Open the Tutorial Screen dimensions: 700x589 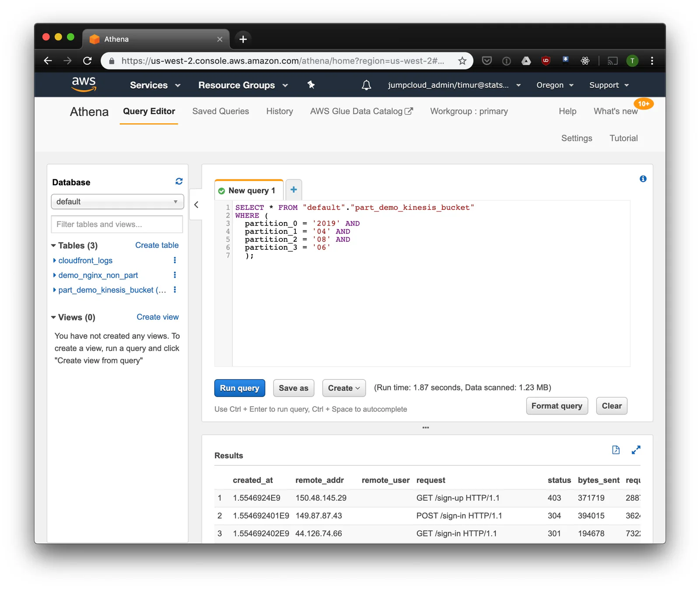coord(623,138)
